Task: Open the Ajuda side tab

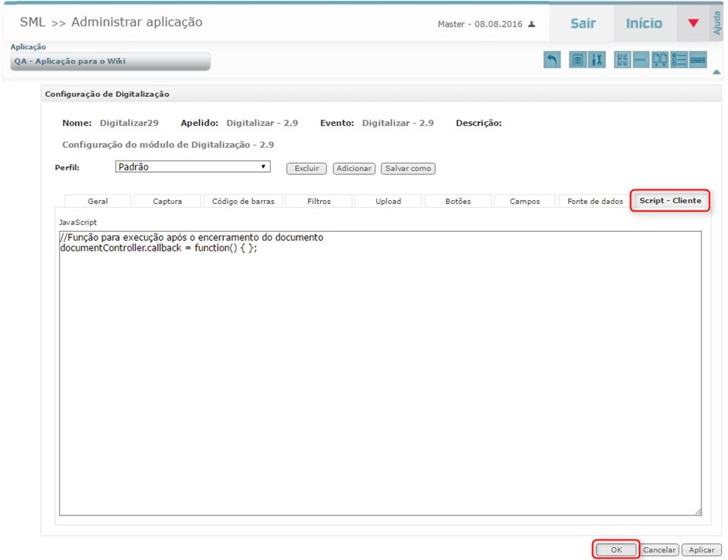Action: pyautogui.click(x=717, y=23)
